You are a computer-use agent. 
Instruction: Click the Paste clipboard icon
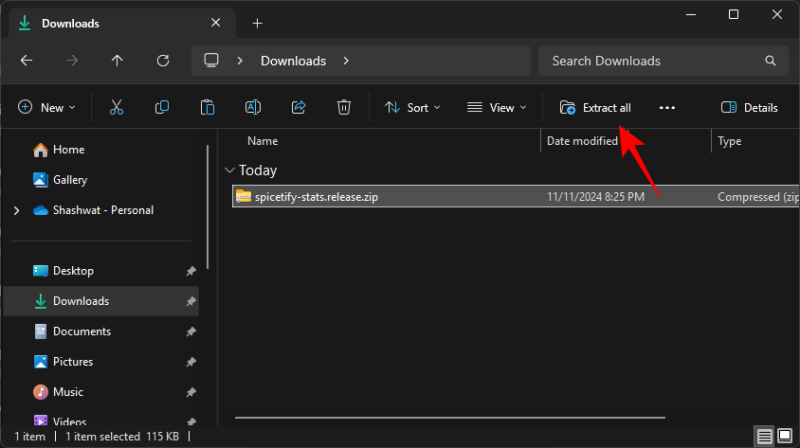click(207, 107)
